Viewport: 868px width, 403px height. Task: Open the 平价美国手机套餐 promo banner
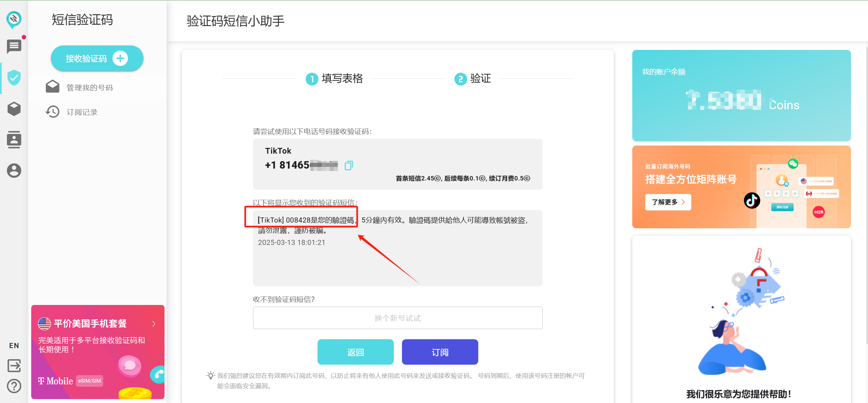pos(98,352)
